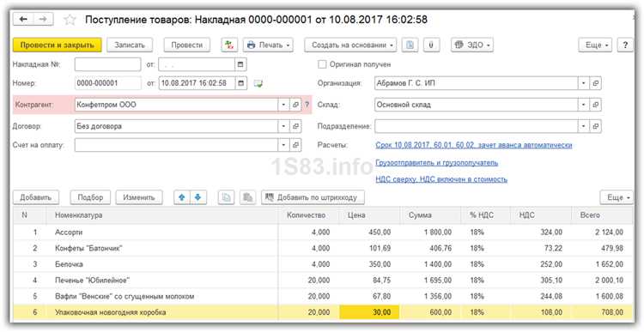Open the Контрагент card with the open button
Viewport: 644px width, 332px height.
click(295, 105)
